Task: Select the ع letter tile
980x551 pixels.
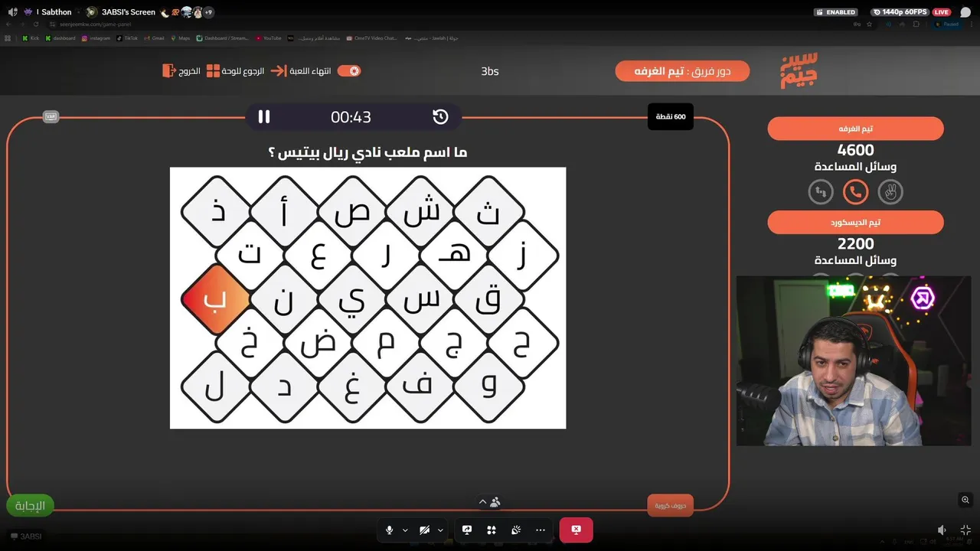Action: tap(318, 255)
